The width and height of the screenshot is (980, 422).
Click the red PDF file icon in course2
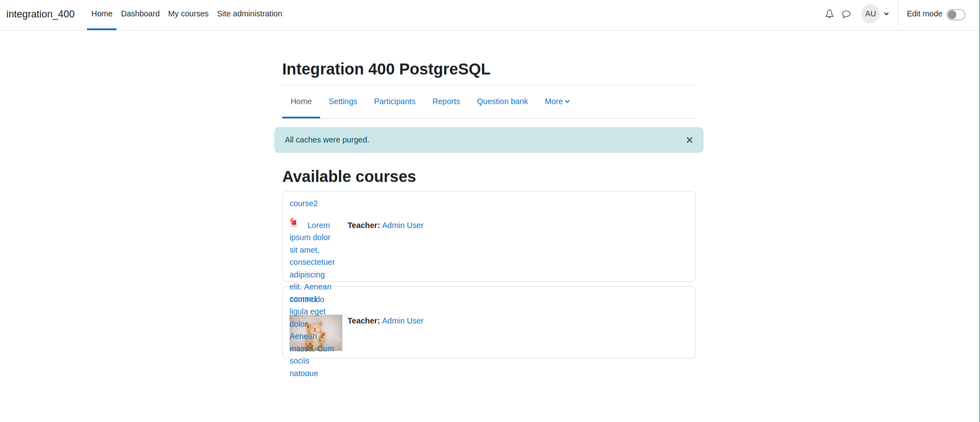tap(294, 222)
